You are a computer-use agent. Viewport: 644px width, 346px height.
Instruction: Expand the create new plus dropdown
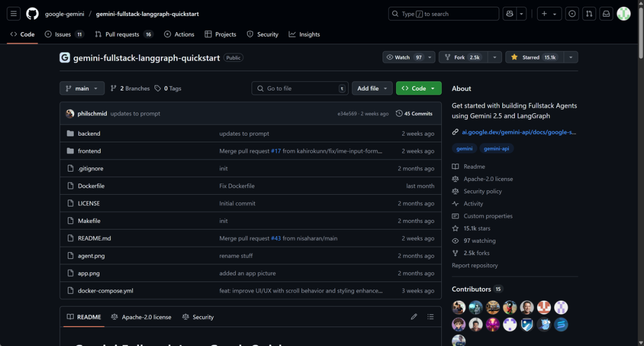[549, 14]
